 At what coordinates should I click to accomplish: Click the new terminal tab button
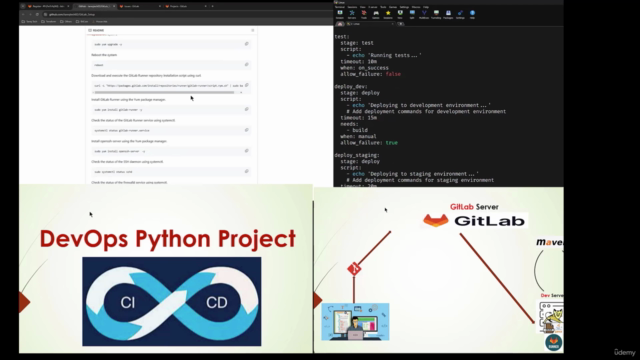(x=400, y=24)
